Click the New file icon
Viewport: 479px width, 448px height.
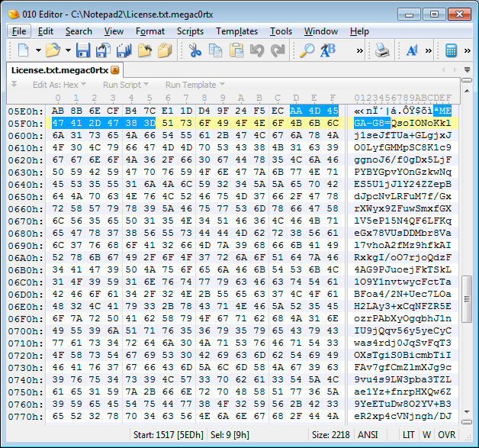click(x=24, y=50)
